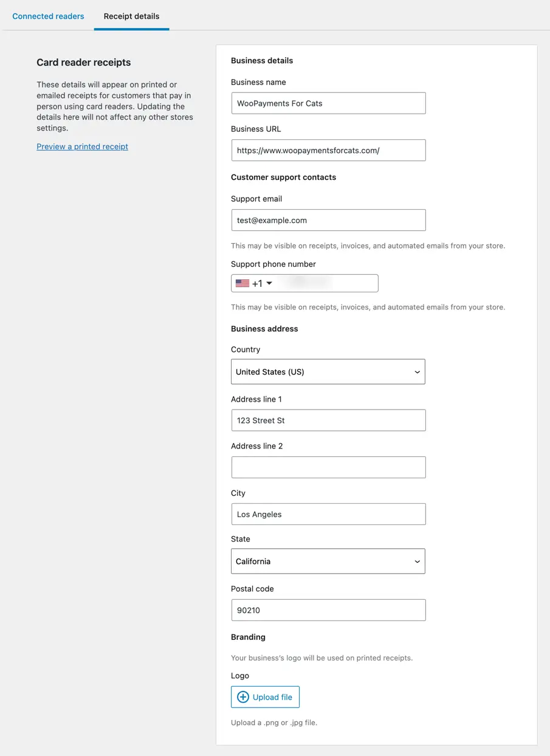Open the +1 country code dropdown arrow
Viewport: 550px width, 756px height.
point(269,283)
